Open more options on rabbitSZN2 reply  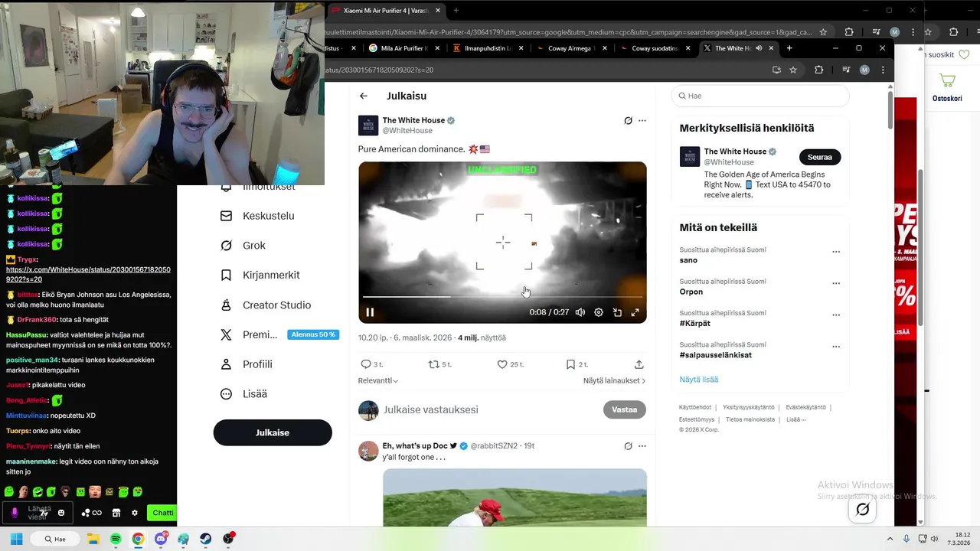click(642, 445)
